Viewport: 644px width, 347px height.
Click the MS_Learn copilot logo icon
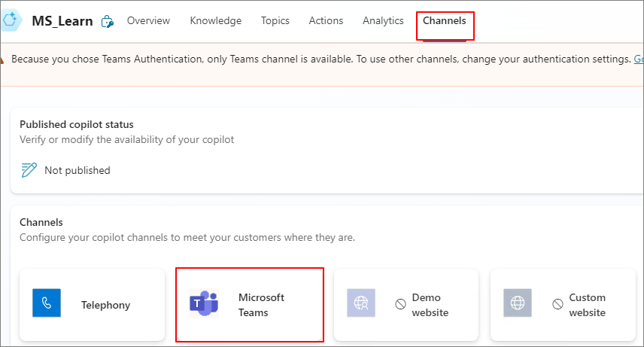pos(11,20)
